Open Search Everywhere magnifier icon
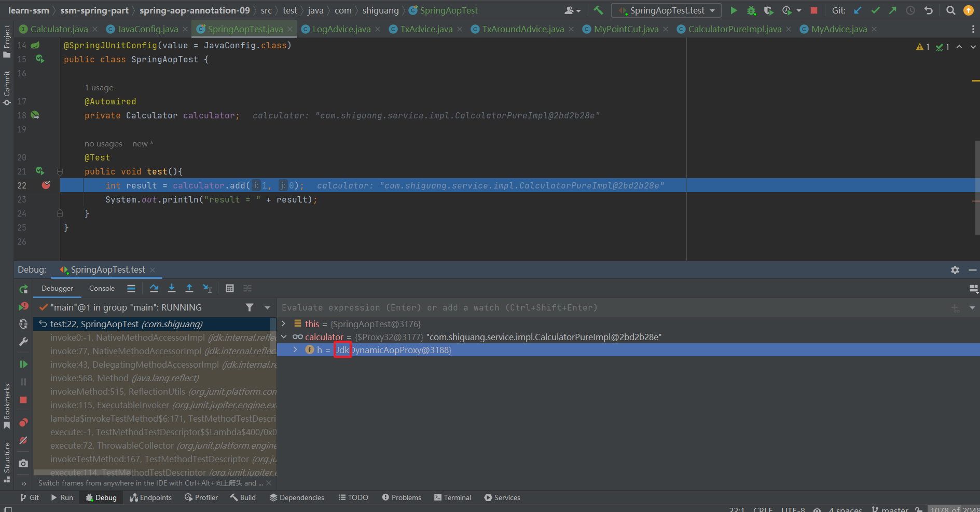The width and height of the screenshot is (980, 512). click(x=950, y=10)
